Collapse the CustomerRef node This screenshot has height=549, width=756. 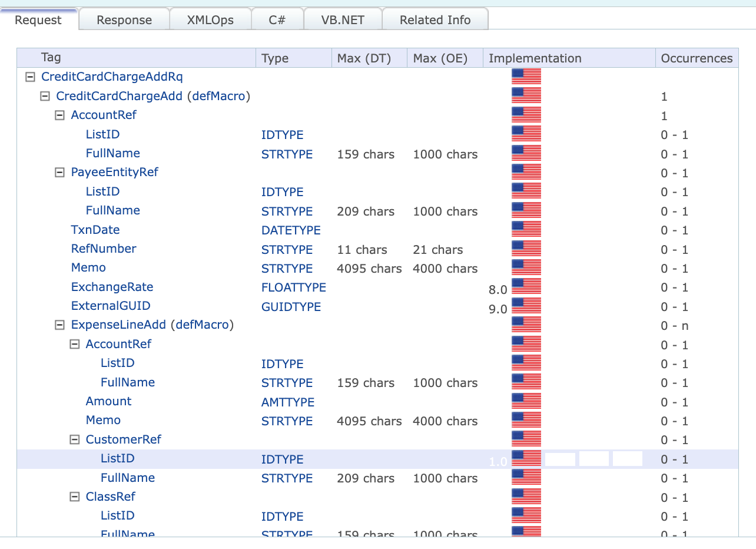pos(74,439)
